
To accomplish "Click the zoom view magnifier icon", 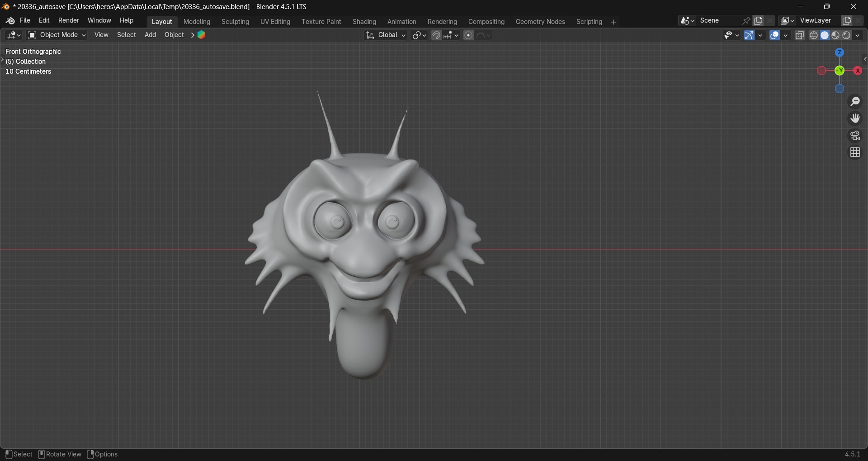I will click(x=855, y=102).
